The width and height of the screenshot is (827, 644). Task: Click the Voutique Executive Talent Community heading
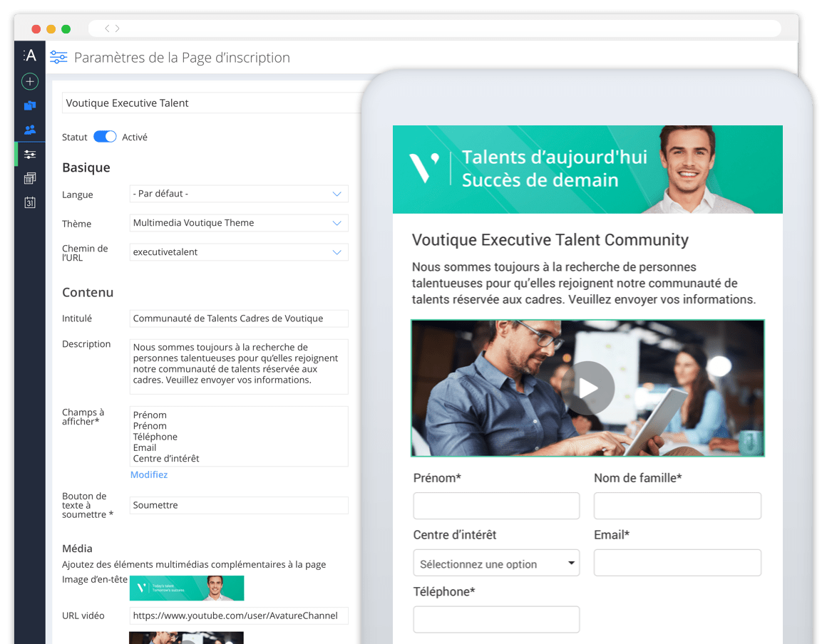tap(550, 240)
